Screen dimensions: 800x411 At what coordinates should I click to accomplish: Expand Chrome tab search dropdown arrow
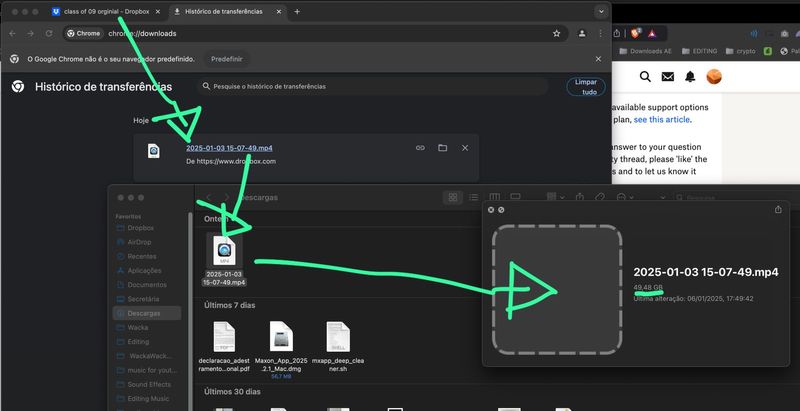click(x=600, y=11)
